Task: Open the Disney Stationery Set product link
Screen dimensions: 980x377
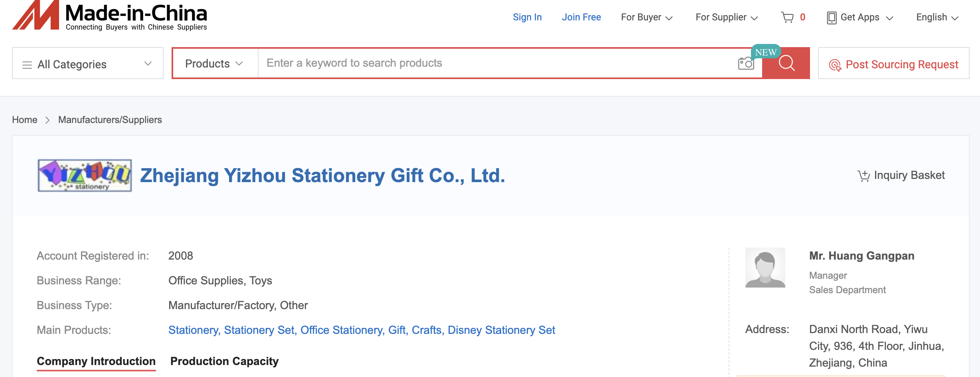Action: point(501,330)
